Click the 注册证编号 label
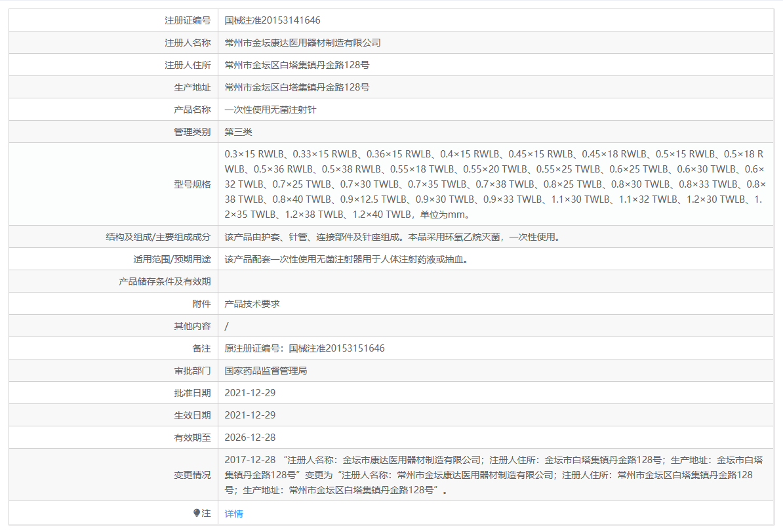The width and height of the screenshot is (783, 532). (x=188, y=20)
